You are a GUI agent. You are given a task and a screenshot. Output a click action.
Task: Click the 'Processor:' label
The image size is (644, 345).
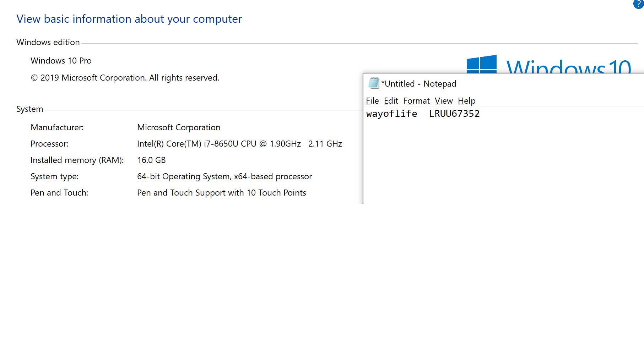coord(49,144)
